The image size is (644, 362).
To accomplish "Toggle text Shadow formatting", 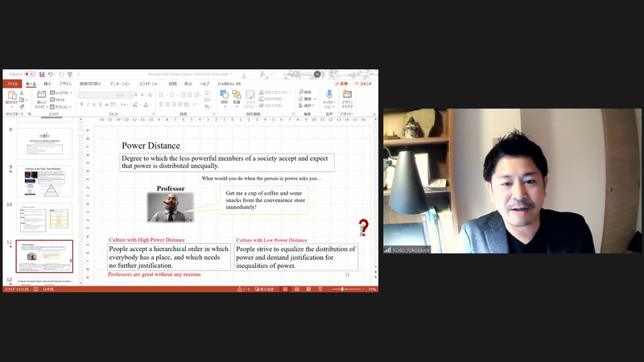I will [x=100, y=105].
